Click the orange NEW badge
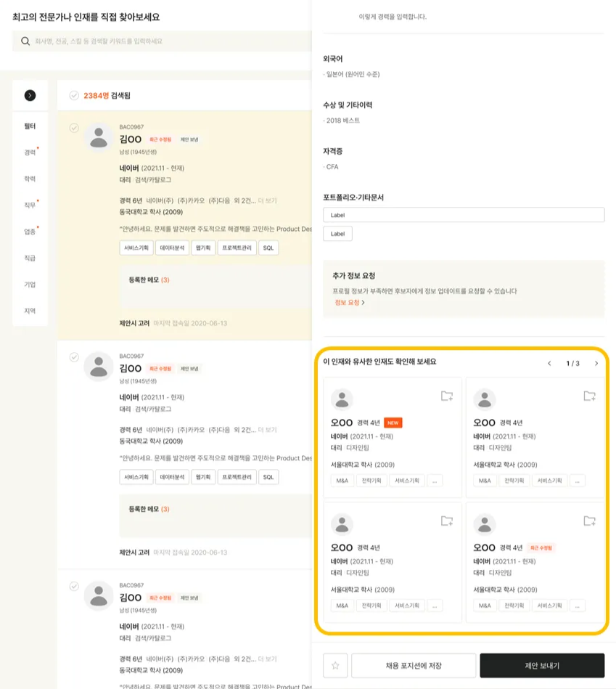This screenshot has width=616, height=689. [x=393, y=423]
